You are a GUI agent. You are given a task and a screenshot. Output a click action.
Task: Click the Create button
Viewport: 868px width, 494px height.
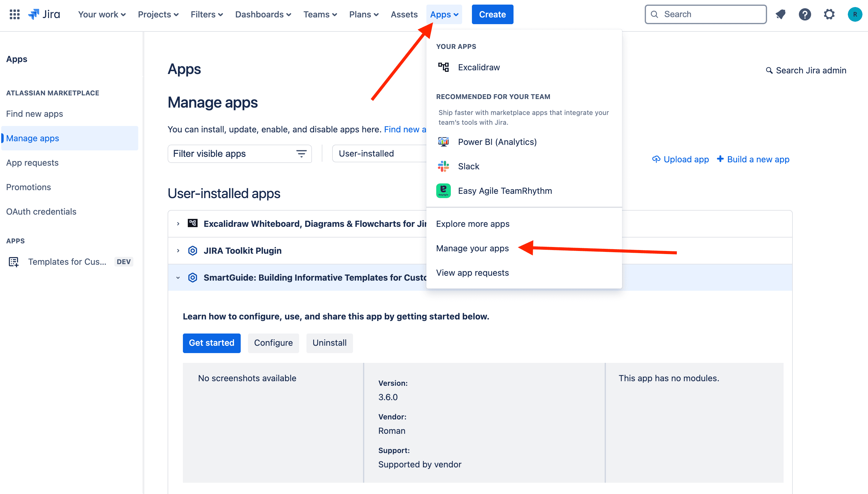coord(492,14)
